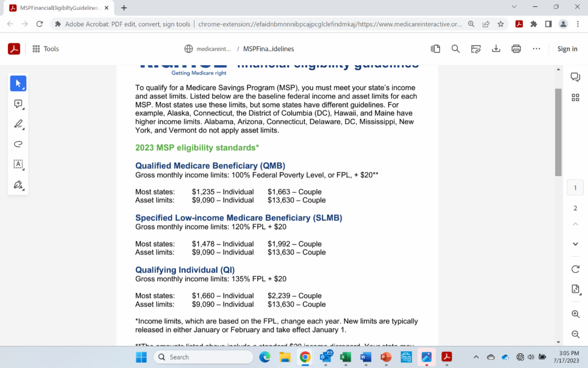
Task: Go to page 1 in page navigator
Action: tap(575, 187)
